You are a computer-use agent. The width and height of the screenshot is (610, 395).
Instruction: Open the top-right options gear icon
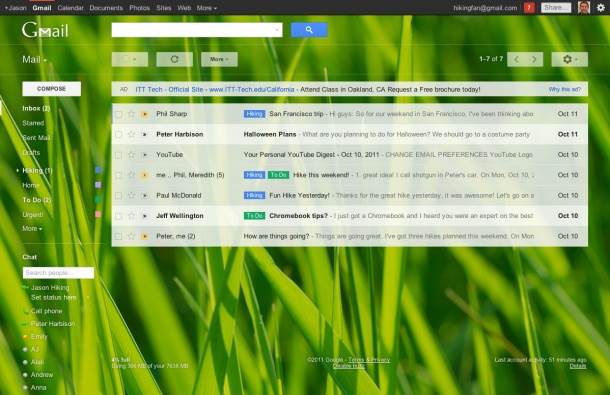click(x=601, y=7)
